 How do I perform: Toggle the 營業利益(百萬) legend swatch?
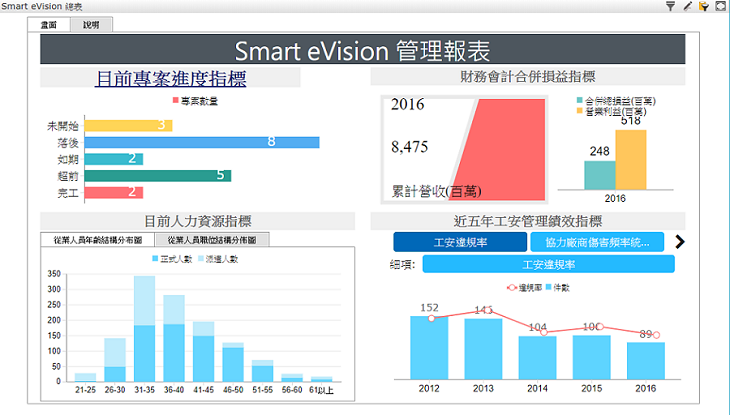tap(580, 111)
